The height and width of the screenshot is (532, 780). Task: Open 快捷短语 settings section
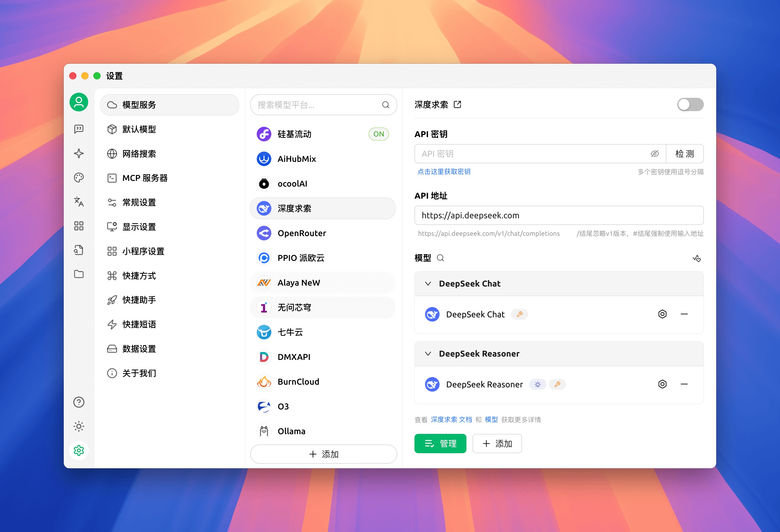[x=169, y=324]
